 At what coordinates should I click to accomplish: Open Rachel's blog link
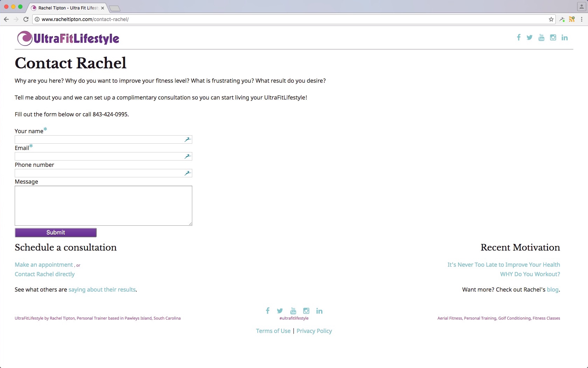(x=553, y=289)
